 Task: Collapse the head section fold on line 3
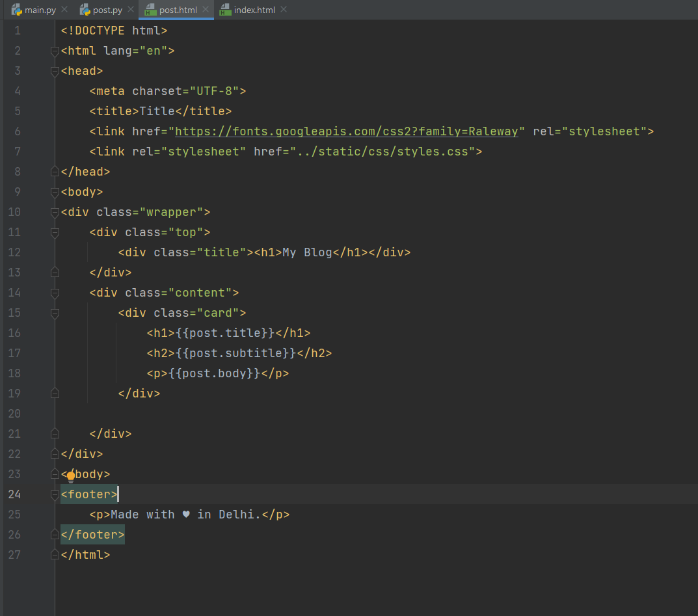pyautogui.click(x=55, y=71)
